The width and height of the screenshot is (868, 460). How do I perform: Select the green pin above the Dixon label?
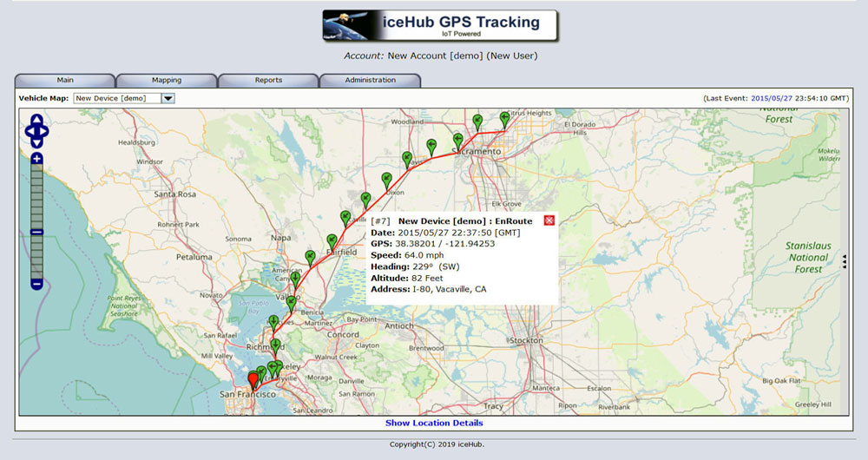386,181
